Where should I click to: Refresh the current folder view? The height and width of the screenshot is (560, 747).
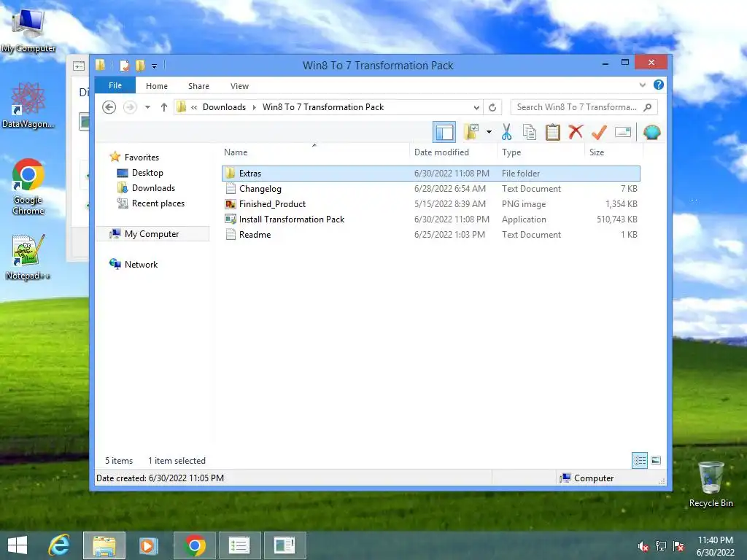click(x=492, y=107)
